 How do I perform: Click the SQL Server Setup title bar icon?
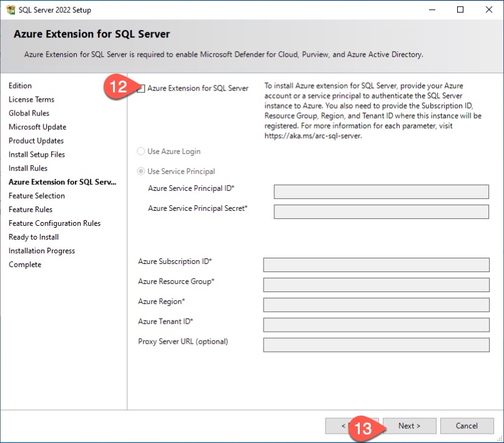(x=11, y=9)
